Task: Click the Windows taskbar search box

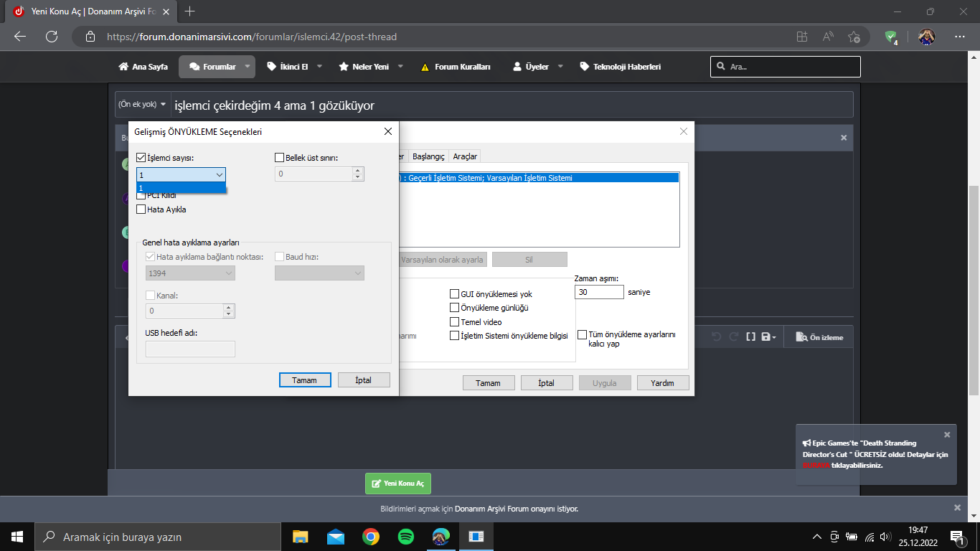Action: tap(158, 537)
